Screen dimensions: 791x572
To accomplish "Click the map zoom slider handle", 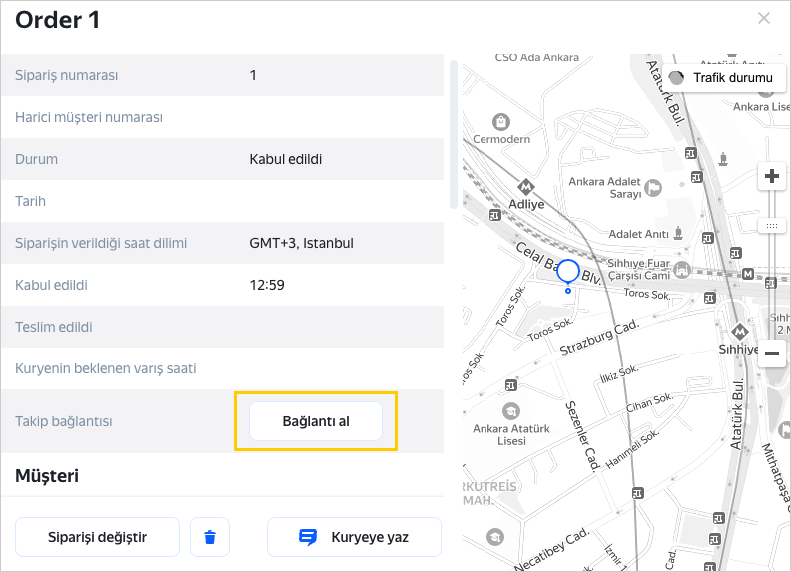I will coord(771,226).
